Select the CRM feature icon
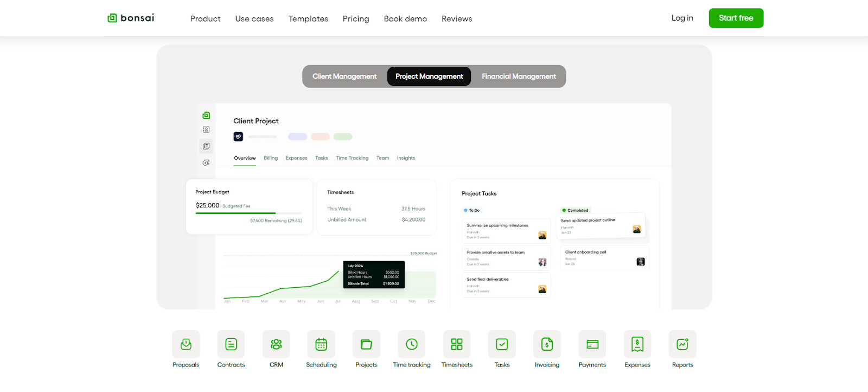The width and height of the screenshot is (868, 392). [x=276, y=344]
